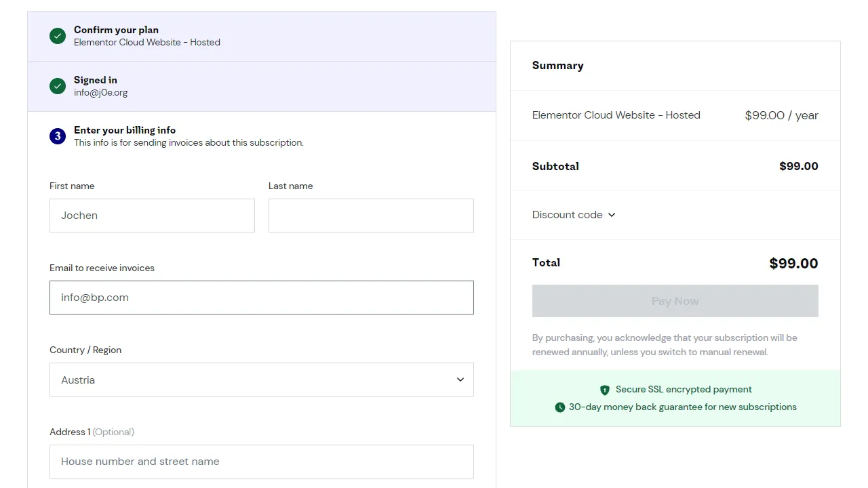
Task: Click the Address 1 (Optional) label
Action: coord(92,432)
